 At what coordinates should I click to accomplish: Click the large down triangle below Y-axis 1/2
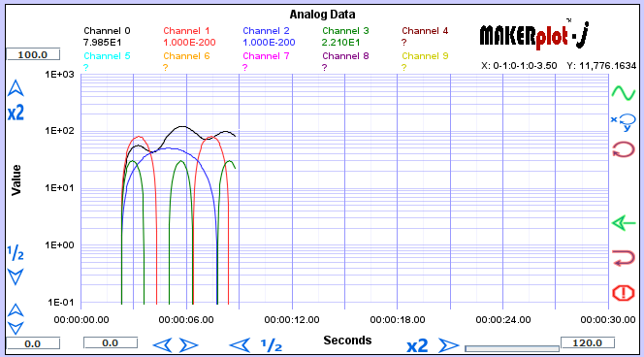(x=16, y=276)
